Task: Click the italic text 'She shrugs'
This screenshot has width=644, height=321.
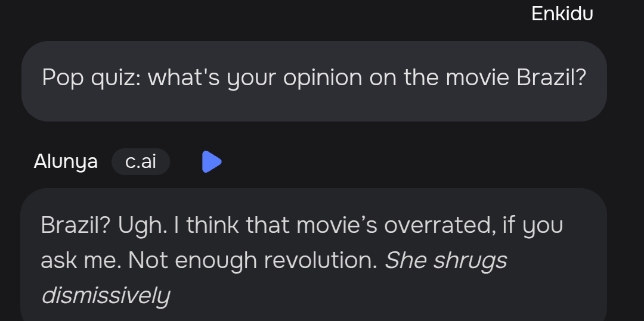Action: (x=445, y=260)
